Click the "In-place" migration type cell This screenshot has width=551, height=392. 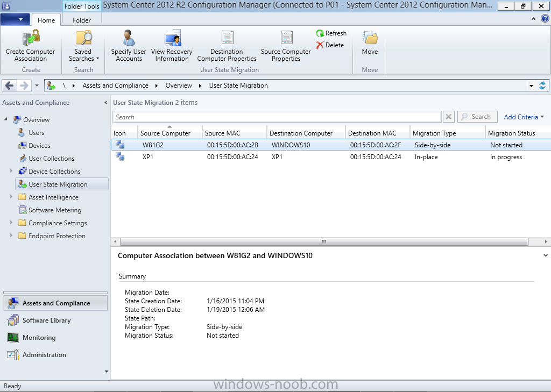click(426, 157)
